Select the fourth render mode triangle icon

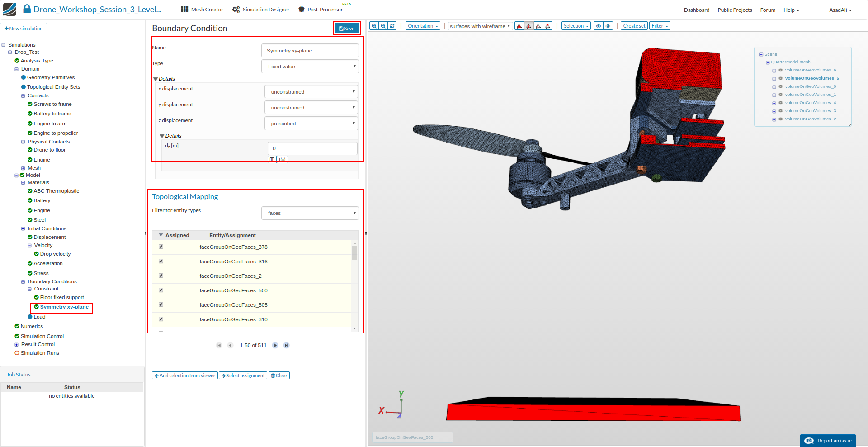[548, 26]
